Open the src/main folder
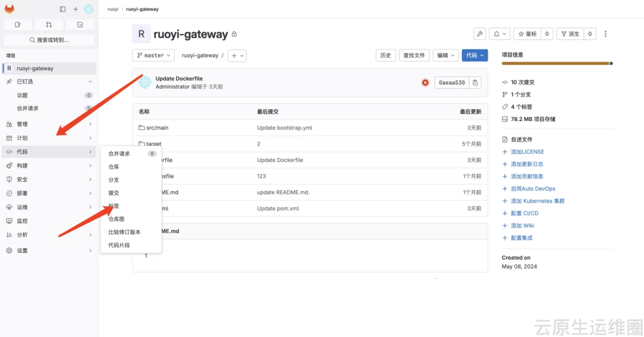Screen dimensions: 644x337 point(157,128)
